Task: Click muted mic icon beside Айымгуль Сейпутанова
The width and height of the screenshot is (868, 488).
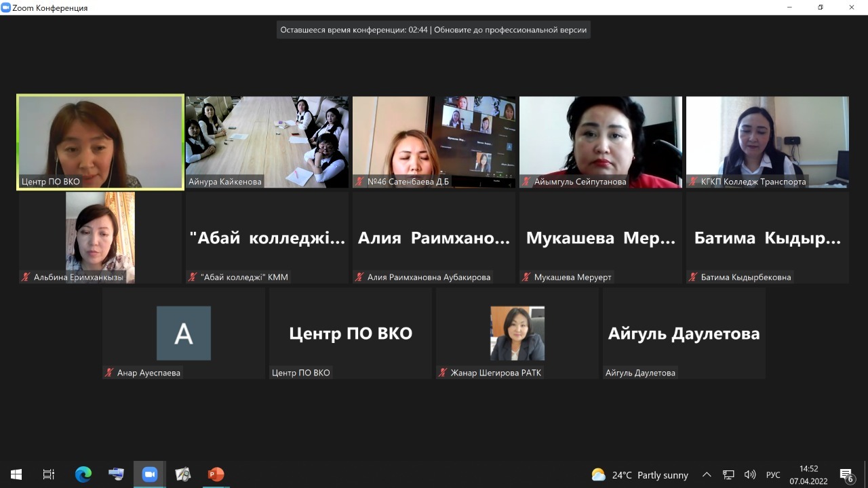Action: pos(526,182)
